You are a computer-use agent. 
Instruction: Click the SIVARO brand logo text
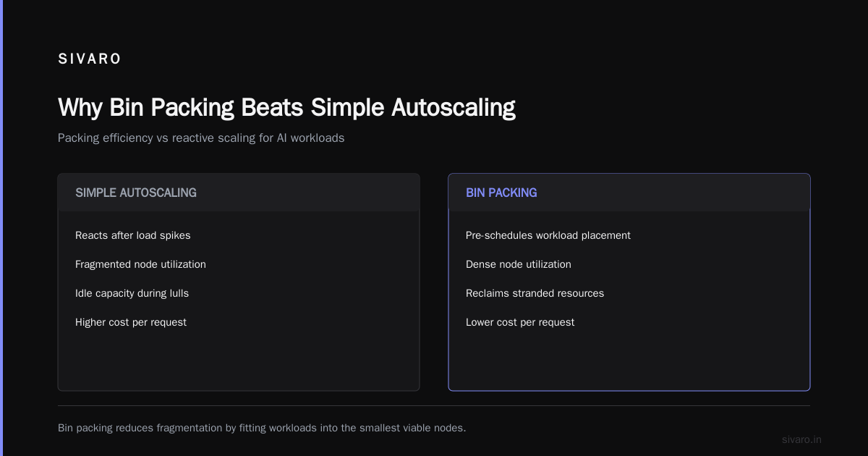(x=90, y=59)
